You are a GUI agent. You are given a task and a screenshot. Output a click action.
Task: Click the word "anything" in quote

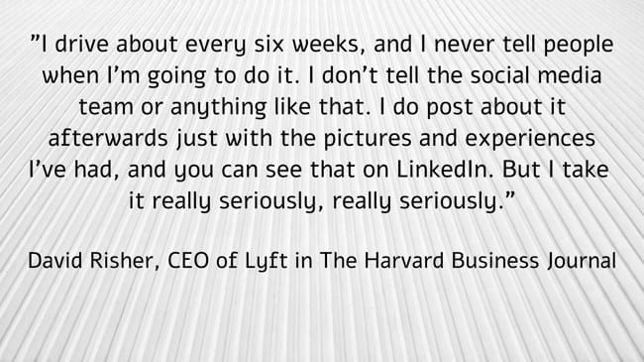(x=218, y=108)
